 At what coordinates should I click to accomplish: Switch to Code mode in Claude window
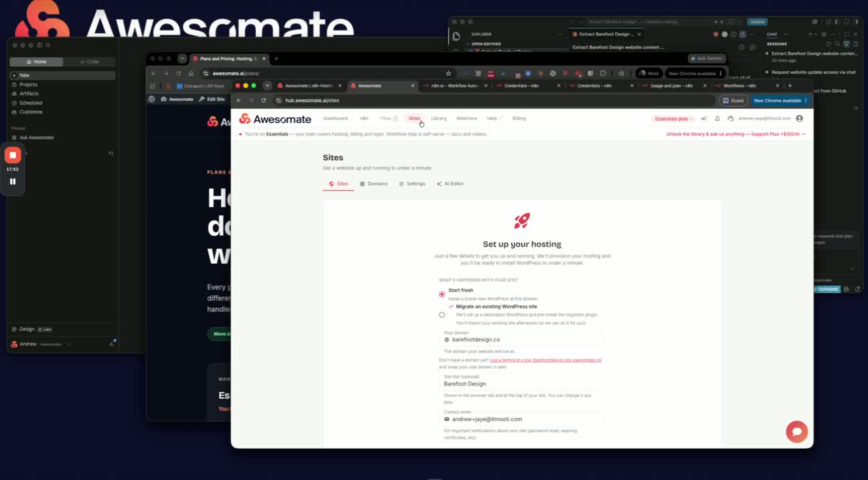tap(89, 62)
